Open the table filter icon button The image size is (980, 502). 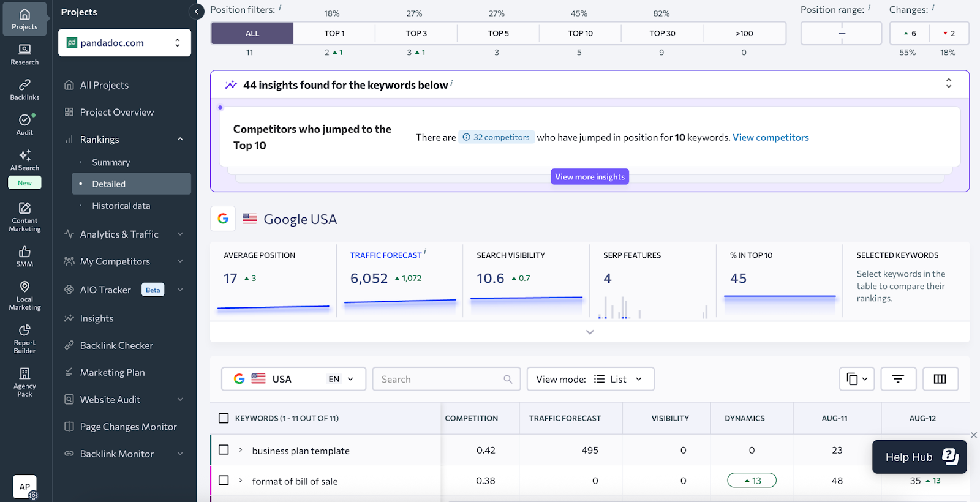(x=898, y=379)
